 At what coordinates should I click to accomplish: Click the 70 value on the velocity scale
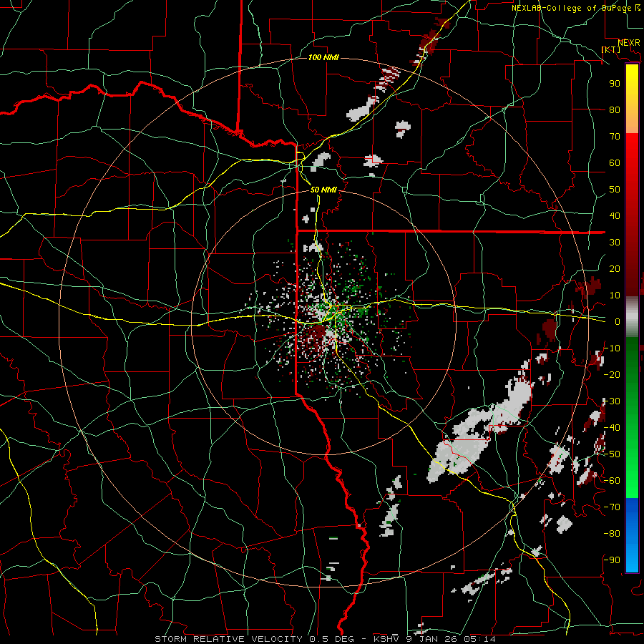[615, 137]
